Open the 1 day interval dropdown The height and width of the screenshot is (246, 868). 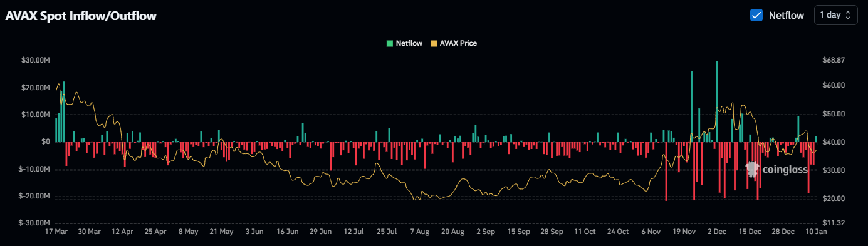pos(835,15)
